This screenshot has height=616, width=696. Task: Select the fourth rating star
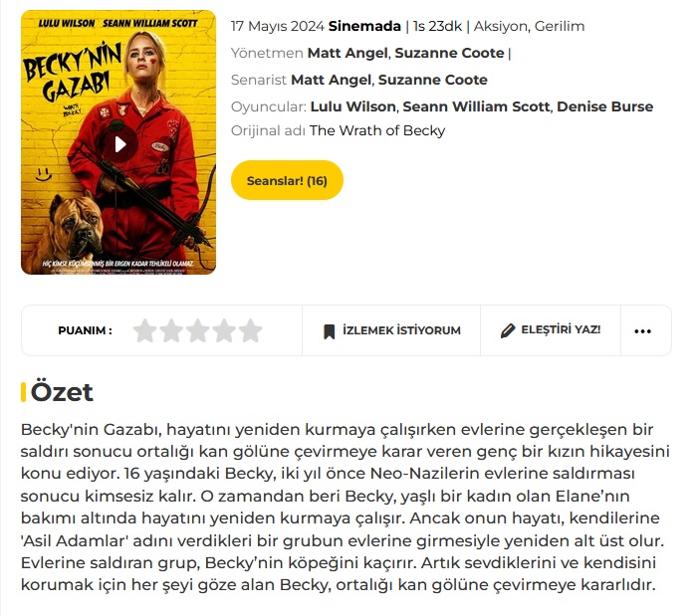pos(224,330)
